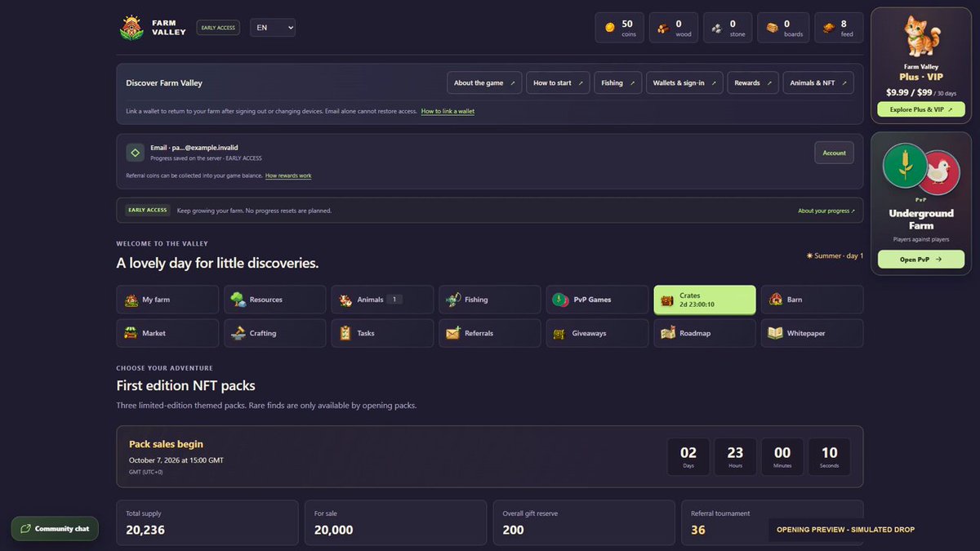Click the wheat and chicken PvP emblem
980x551 pixels.
click(x=920, y=168)
